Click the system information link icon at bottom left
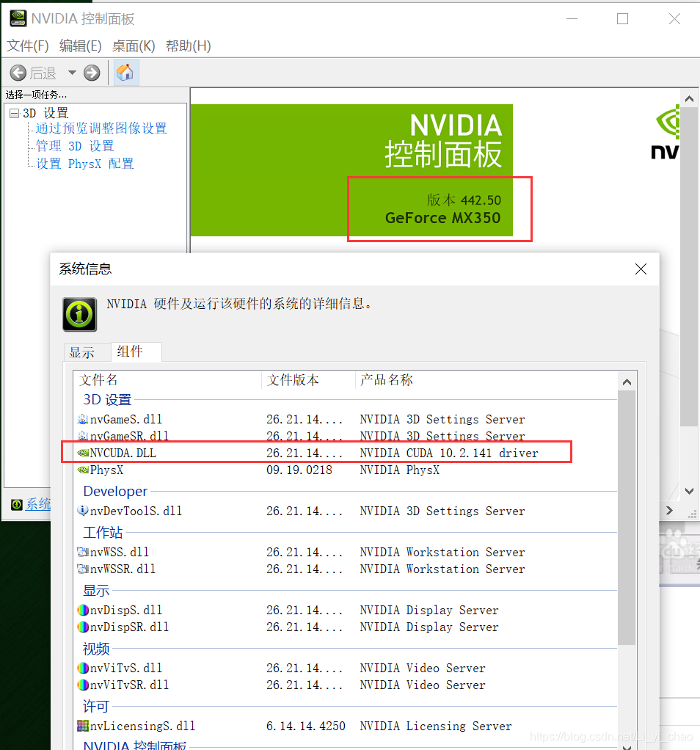 (17, 505)
